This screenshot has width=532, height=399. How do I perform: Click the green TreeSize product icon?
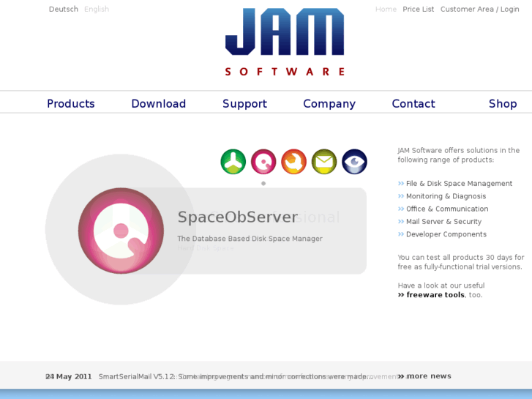click(233, 162)
